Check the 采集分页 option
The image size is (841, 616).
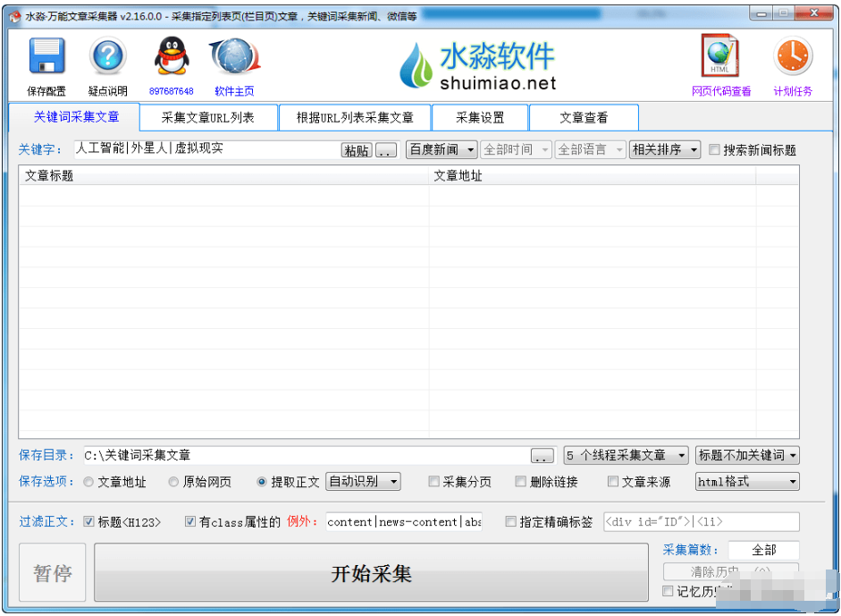point(432,481)
